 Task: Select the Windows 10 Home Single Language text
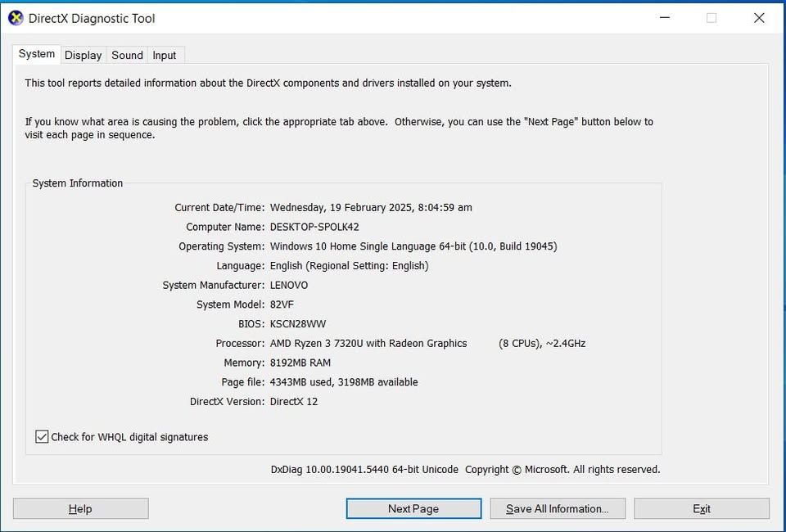point(353,246)
